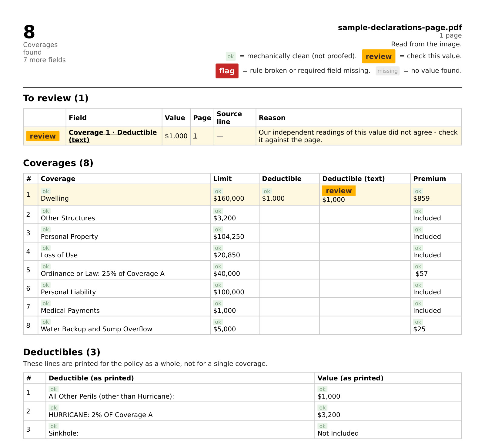The image size is (485, 448).
Task: Click the $160,000 limit value
Action: pos(229,199)
